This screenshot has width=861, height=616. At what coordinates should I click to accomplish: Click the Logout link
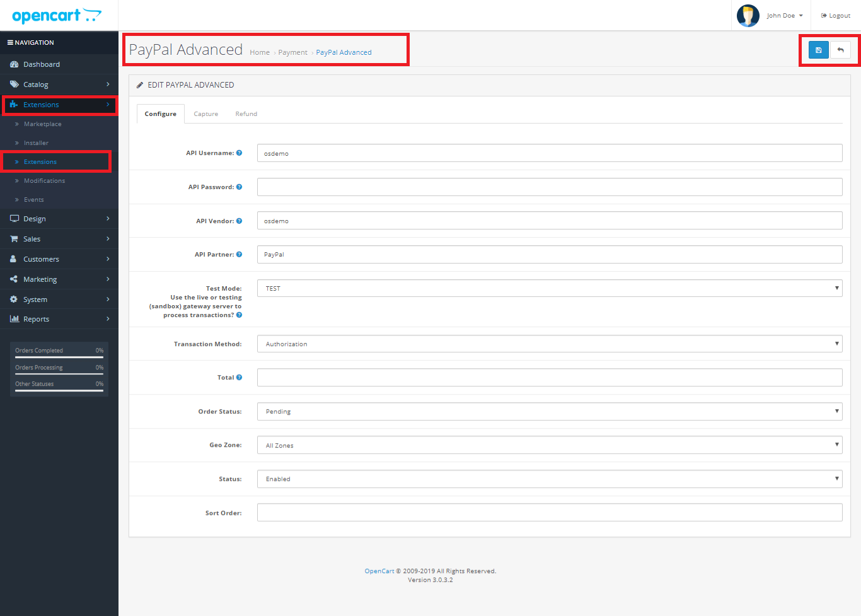(835, 16)
